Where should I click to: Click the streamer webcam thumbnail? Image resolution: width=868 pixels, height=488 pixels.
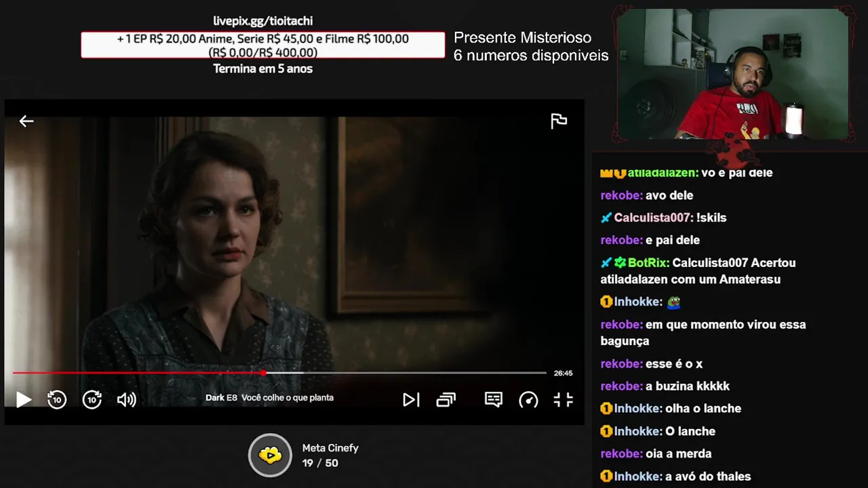733,74
